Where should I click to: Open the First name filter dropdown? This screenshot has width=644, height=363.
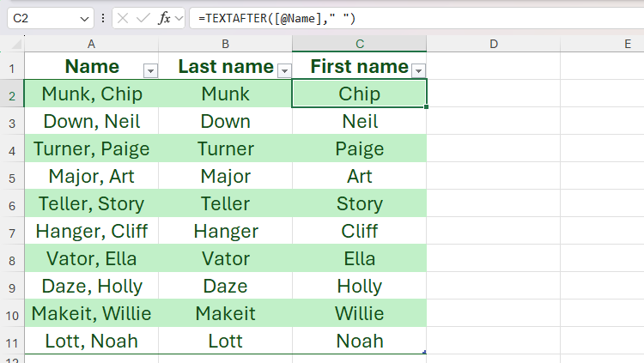coord(418,70)
